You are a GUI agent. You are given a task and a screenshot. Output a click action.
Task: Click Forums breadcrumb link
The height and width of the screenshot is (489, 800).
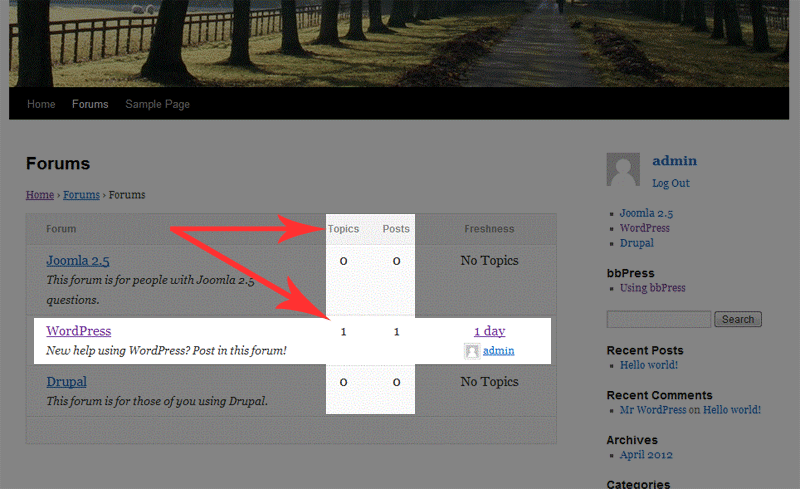click(81, 195)
